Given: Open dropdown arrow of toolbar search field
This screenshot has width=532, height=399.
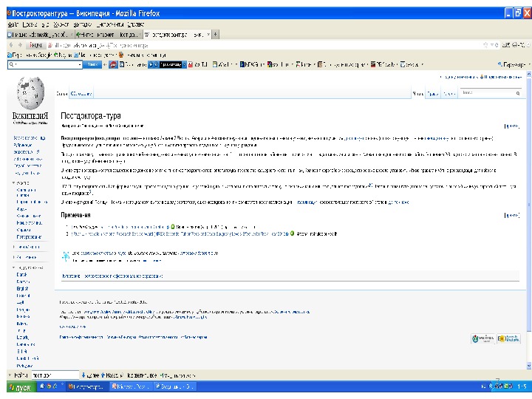Looking at the screenshot, I should point(80,64).
